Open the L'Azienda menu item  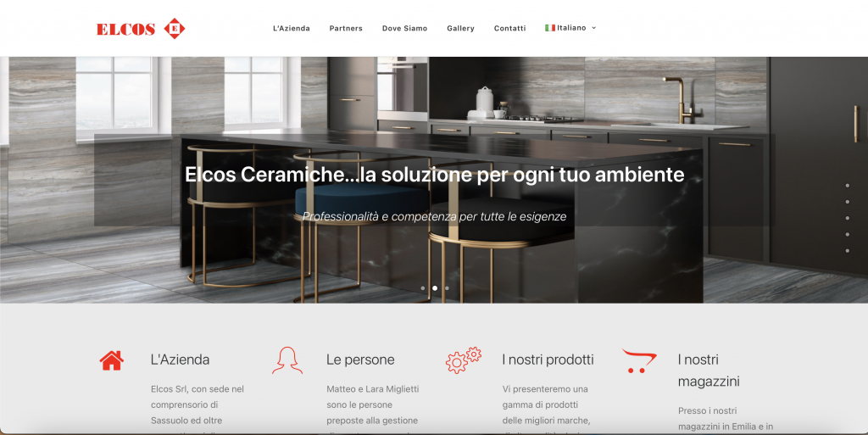pyautogui.click(x=292, y=28)
